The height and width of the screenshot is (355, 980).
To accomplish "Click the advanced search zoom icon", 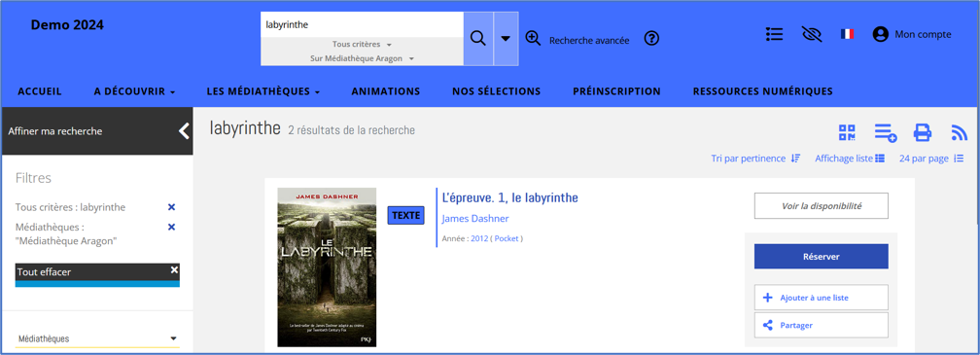I will (533, 39).
